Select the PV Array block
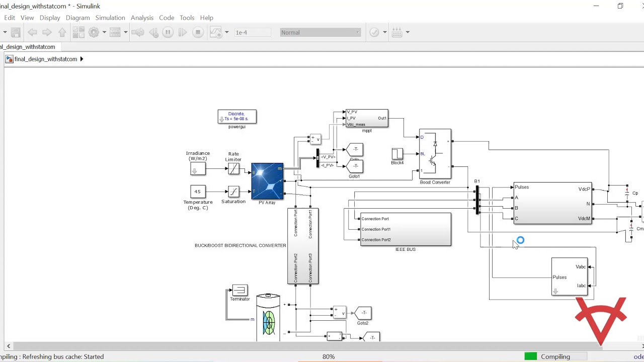The width and height of the screenshot is (644, 362). pos(267,181)
